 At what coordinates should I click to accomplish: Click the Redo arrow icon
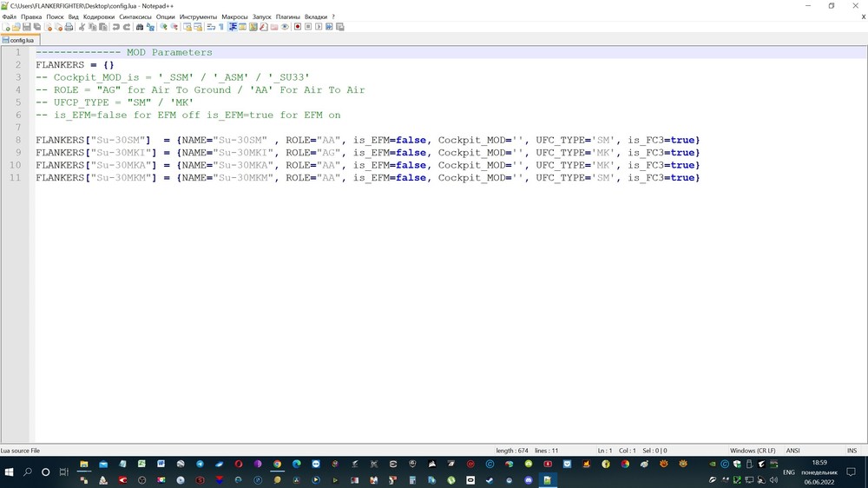(x=127, y=27)
